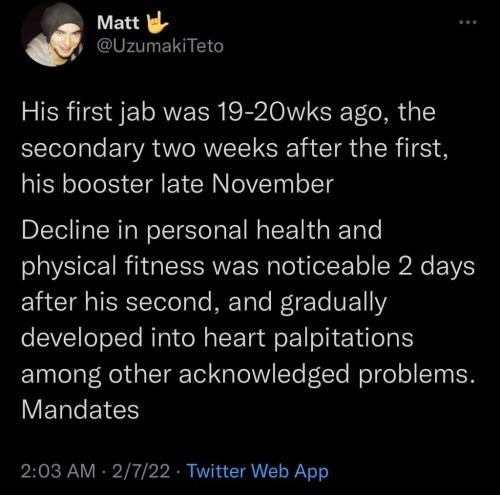Click the 2/7/22 date
The image size is (500, 495).
(x=141, y=471)
